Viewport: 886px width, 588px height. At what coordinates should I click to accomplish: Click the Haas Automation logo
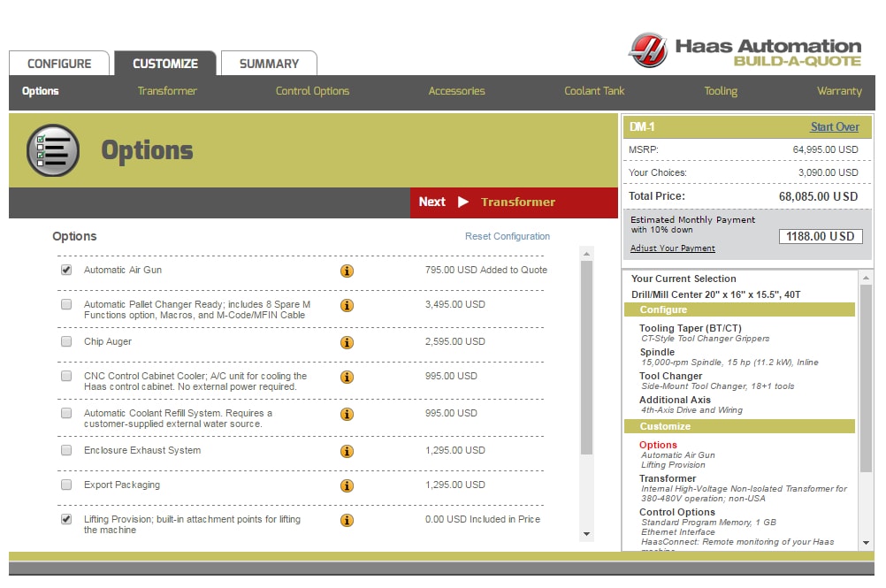point(745,50)
